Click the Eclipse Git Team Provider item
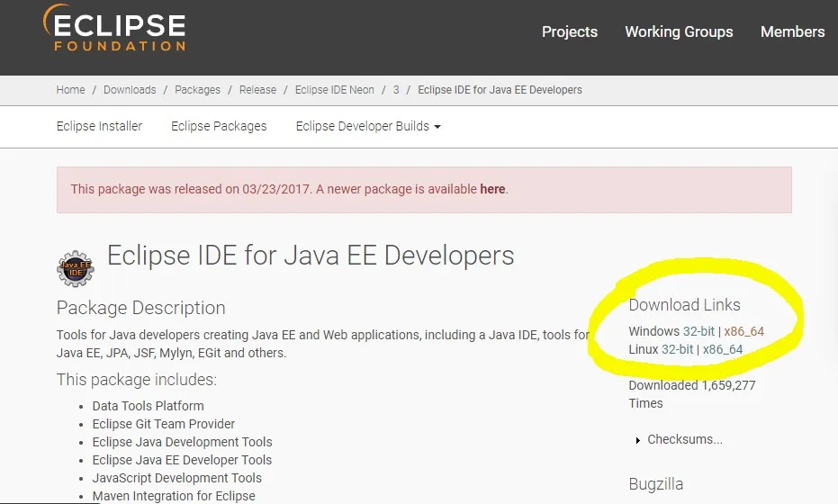Viewport: 838px width, 504px height. tap(164, 424)
